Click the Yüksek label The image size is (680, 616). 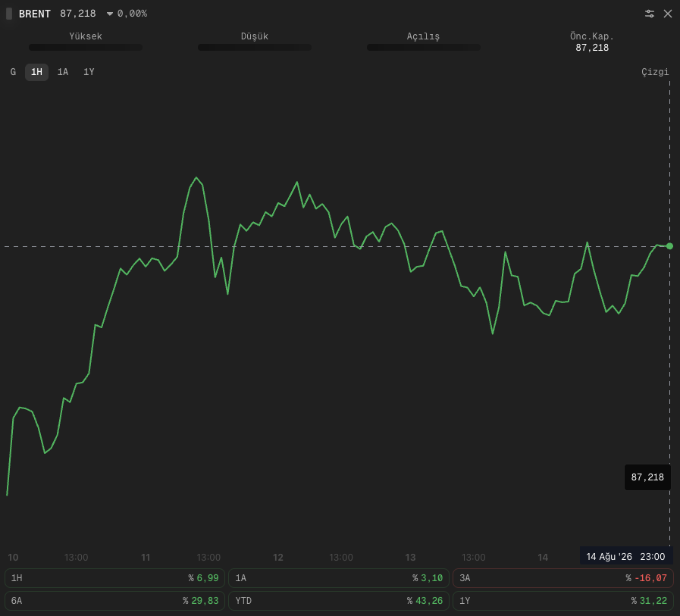point(86,36)
